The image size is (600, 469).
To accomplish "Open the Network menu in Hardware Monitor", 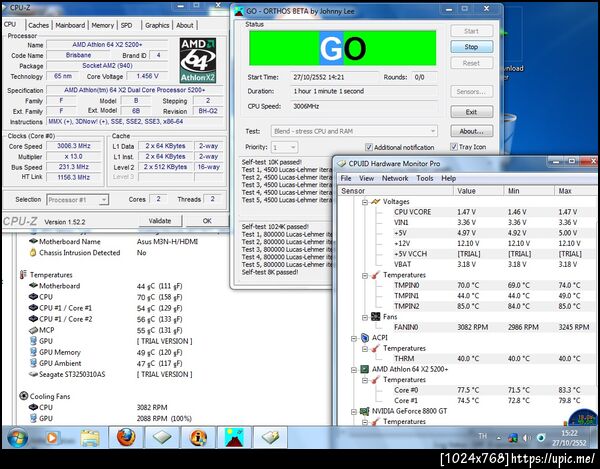I will coord(395,178).
